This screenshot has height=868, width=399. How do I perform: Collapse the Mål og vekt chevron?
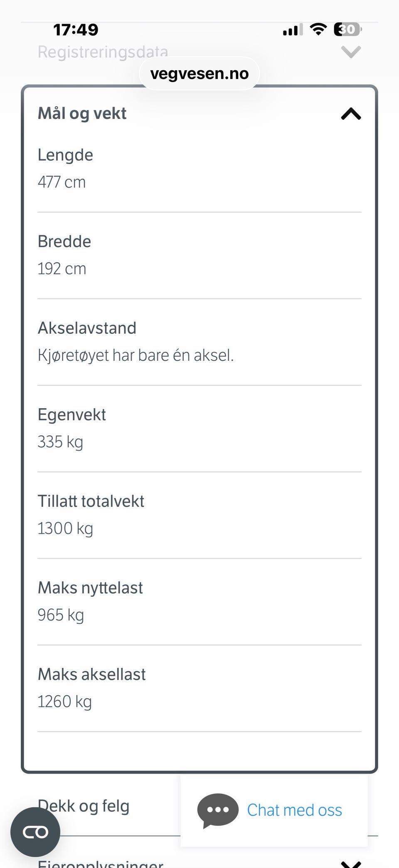coord(351,114)
